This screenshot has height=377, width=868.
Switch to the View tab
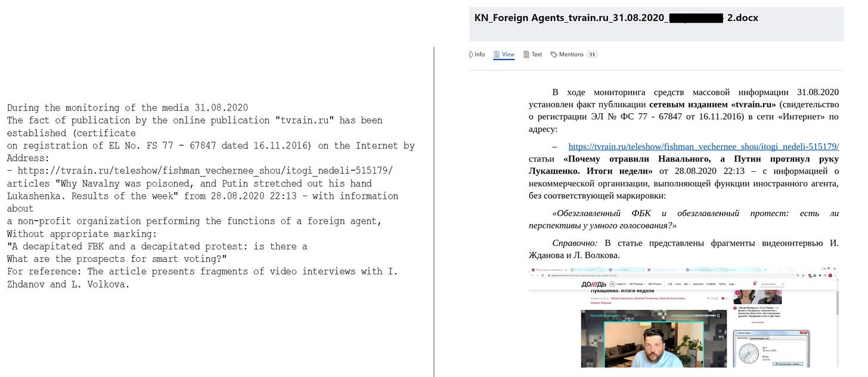(504, 54)
